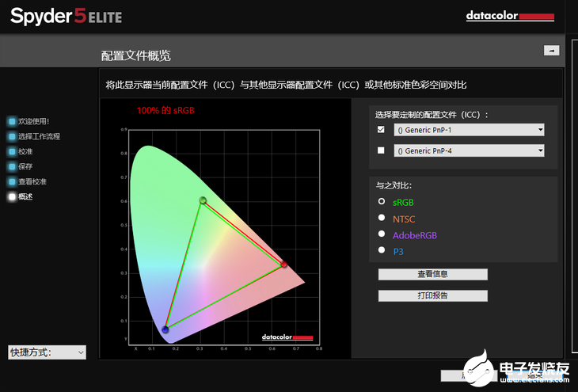Click the Spyder5 ELITE logo

pos(67,17)
